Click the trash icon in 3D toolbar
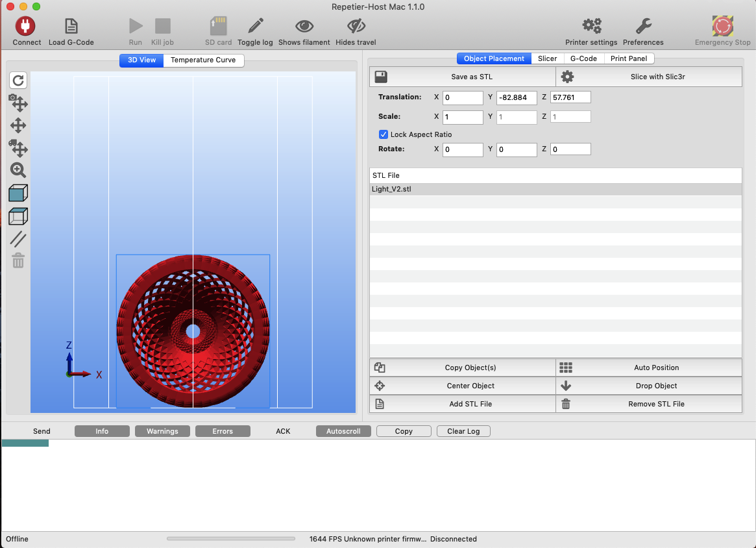The image size is (756, 548). pos(18,260)
